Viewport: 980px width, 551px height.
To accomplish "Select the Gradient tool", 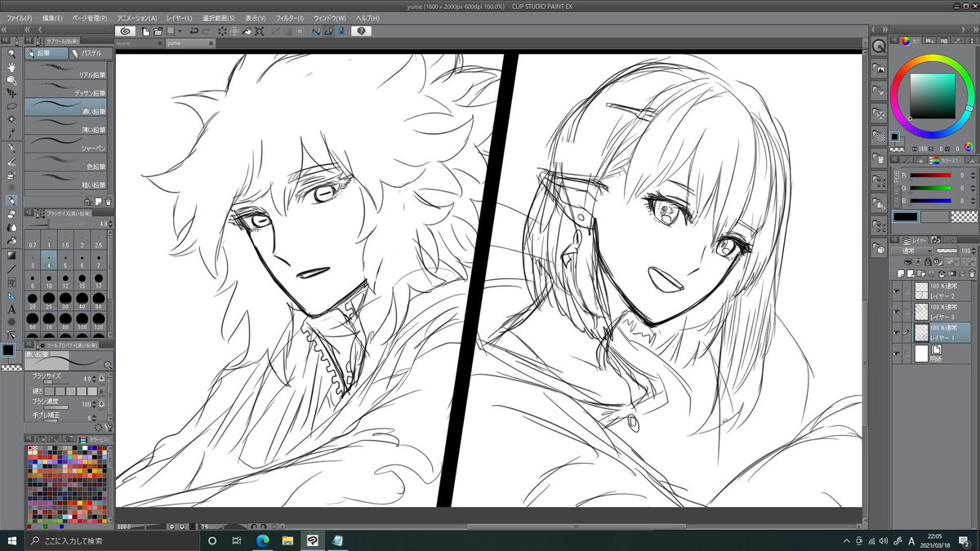I will (x=11, y=256).
